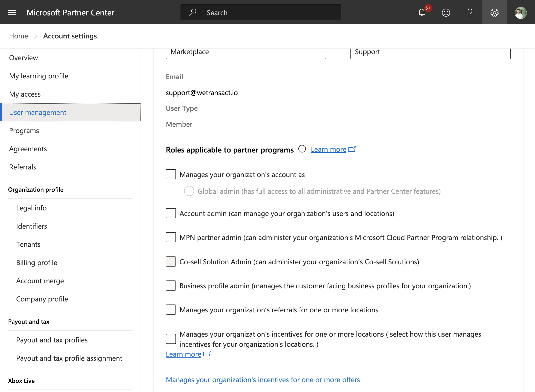Open Payout and tax profiles
The height and width of the screenshot is (392, 535).
click(70, 340)
